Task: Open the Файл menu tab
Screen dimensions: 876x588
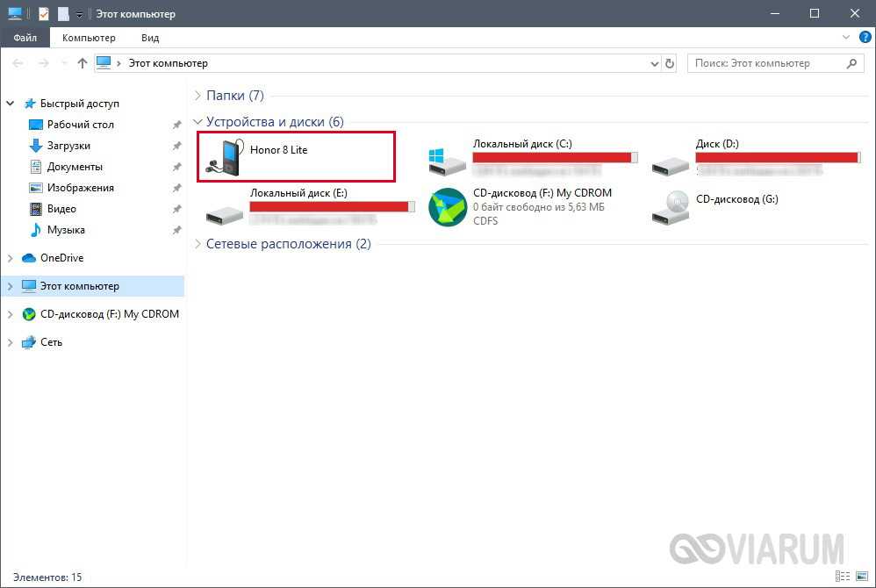Action: (25, 38)
